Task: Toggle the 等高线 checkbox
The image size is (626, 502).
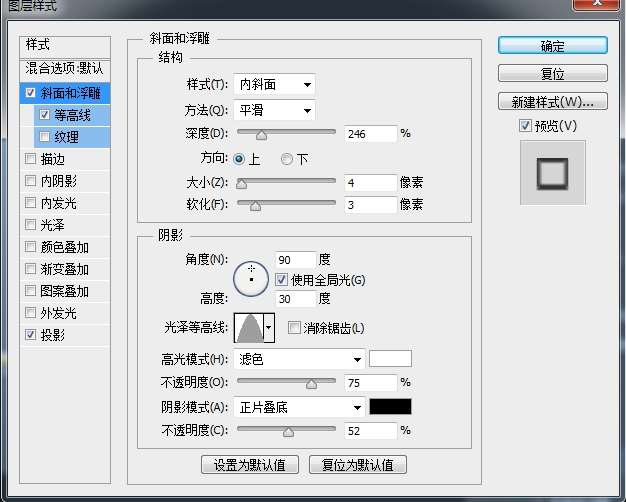Action: 43,115
